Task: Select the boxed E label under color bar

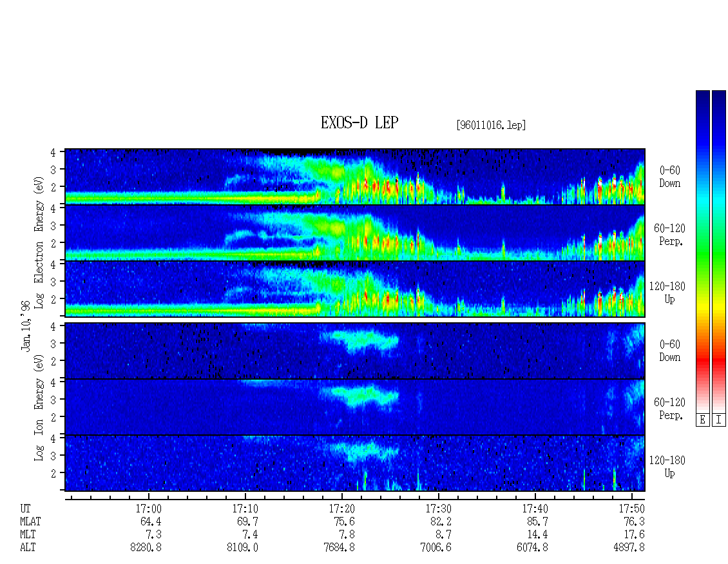Action: pyautogui.click(x=702, y=420)
